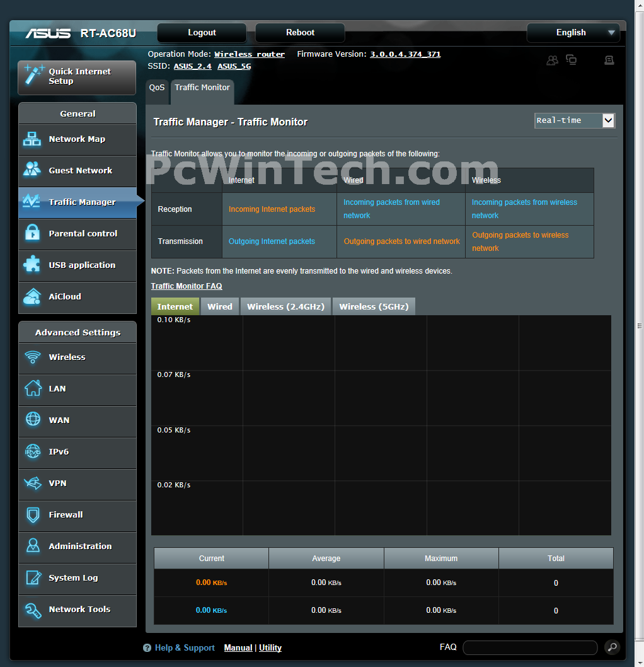Image resolution: width=644 pixels, height=667 pixels.
Task: Switch to the Wireless (2.4GHz) tab
Action: 285,306
